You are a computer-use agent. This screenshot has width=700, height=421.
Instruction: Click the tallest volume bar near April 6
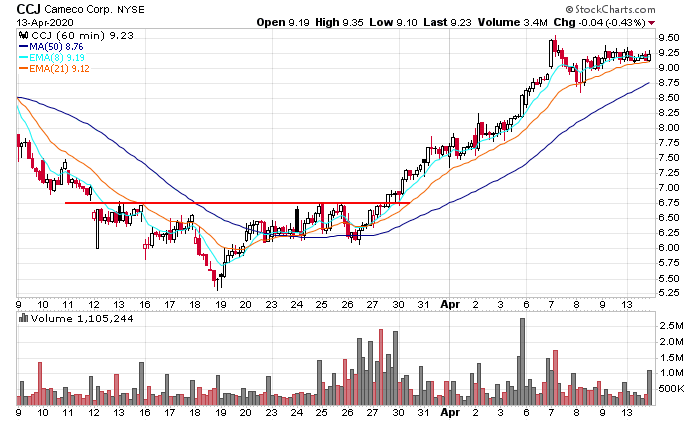point(522,362)
